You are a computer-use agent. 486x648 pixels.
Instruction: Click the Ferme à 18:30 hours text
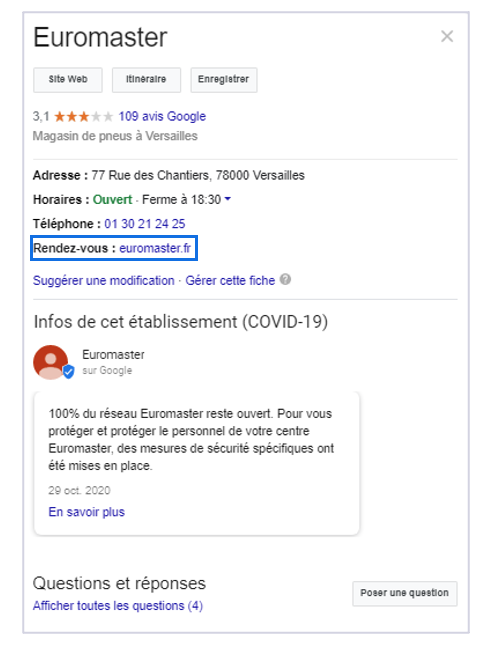click(x=181, y=200)
